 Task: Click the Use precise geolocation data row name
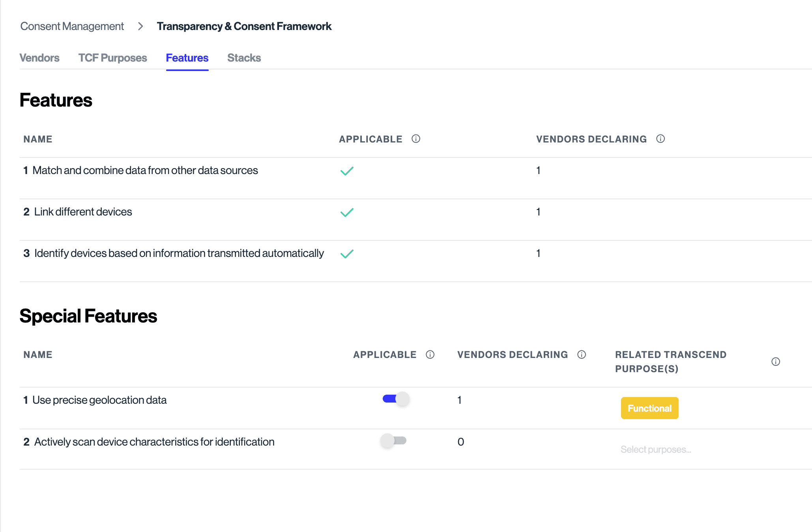click(x=101, y=400)
